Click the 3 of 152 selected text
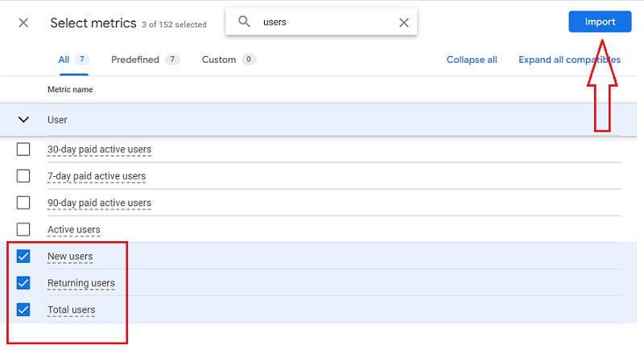This screenshot has width=644, height=361. click(x=174, y=25)
